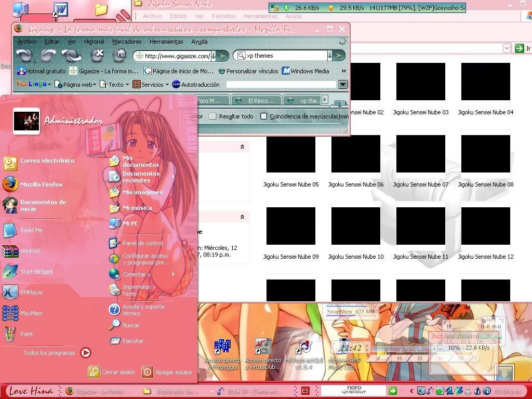Open Ejecutar… dialog

(129, 341)
